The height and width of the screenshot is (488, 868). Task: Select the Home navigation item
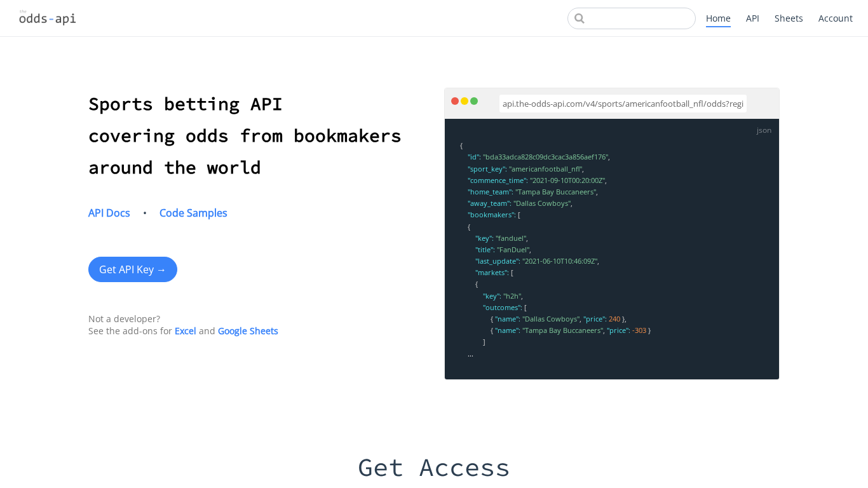pyautogui.click(x=718, y=18)
